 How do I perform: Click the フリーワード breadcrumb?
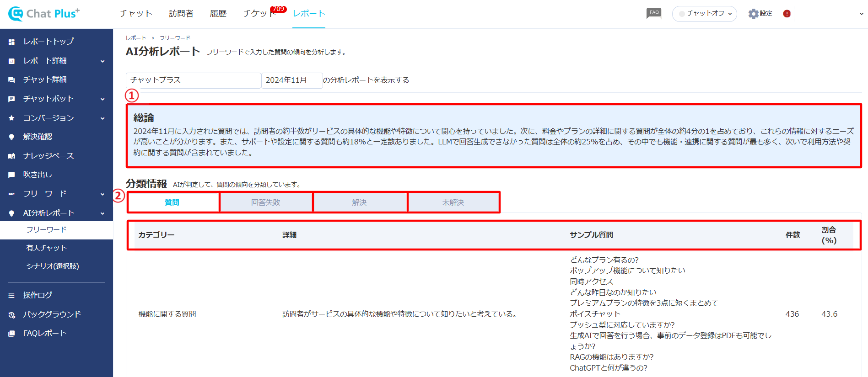point(175,38)
